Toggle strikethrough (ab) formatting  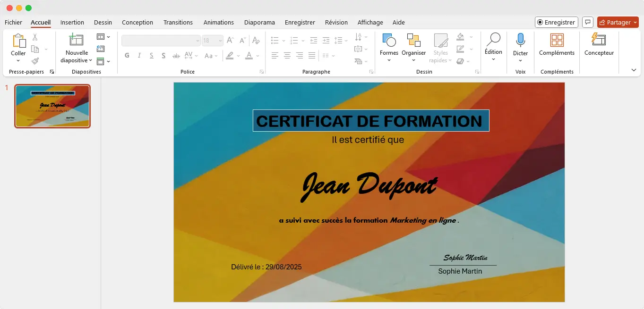click(176, 56)
